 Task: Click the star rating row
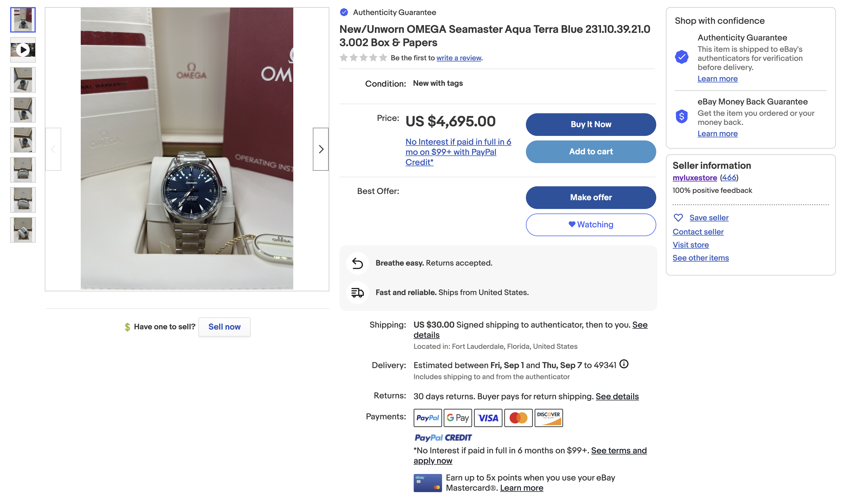[x=363, y=58]
